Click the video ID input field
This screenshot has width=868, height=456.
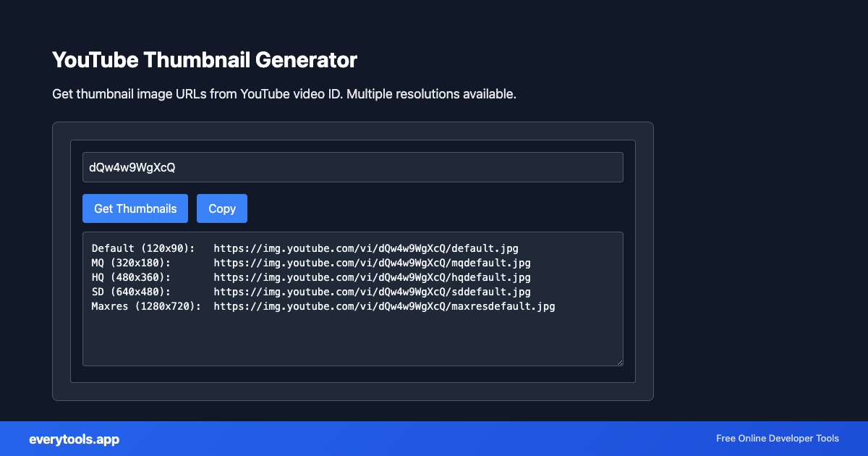click(x=353, y=166)
